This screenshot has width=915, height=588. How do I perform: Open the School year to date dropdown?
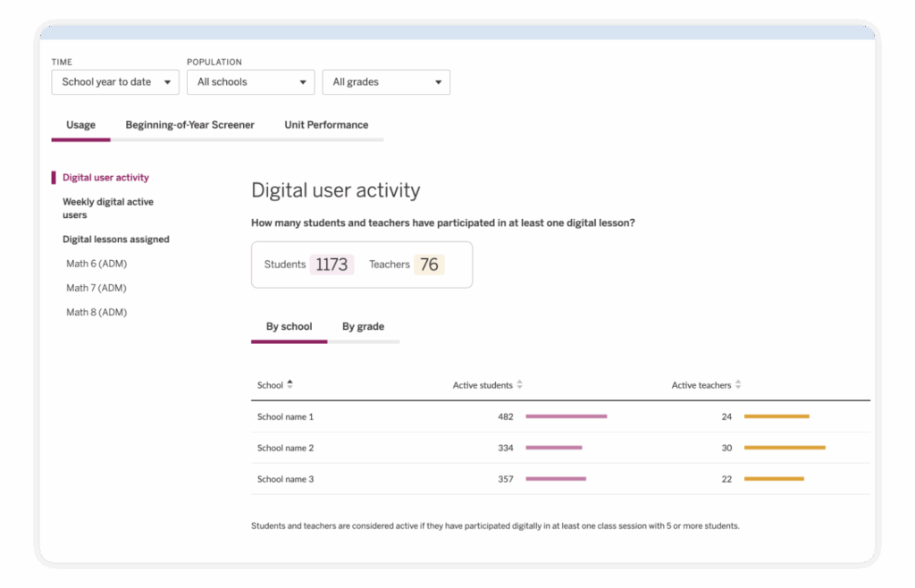click(115, 82)
